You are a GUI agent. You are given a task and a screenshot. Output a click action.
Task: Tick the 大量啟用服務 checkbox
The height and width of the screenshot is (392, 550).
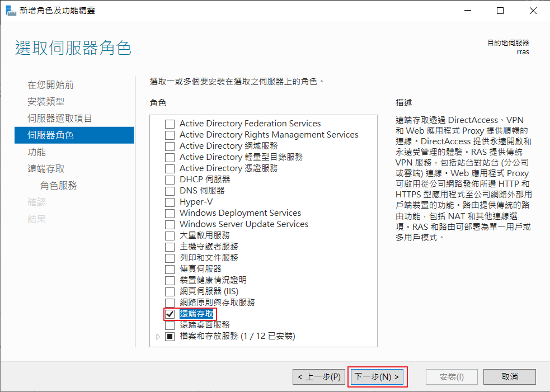[170, 235]
